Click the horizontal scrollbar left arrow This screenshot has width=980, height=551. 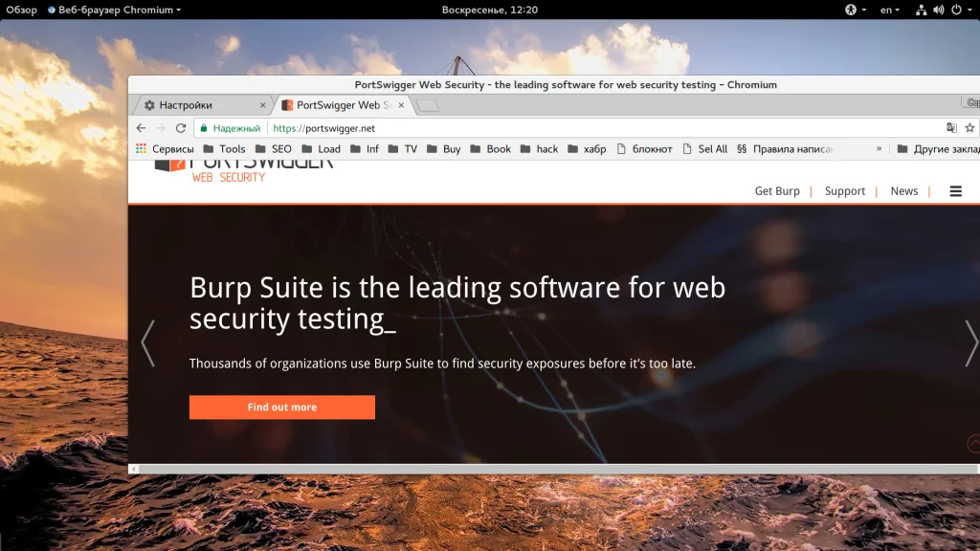click(x=133, y=469)
